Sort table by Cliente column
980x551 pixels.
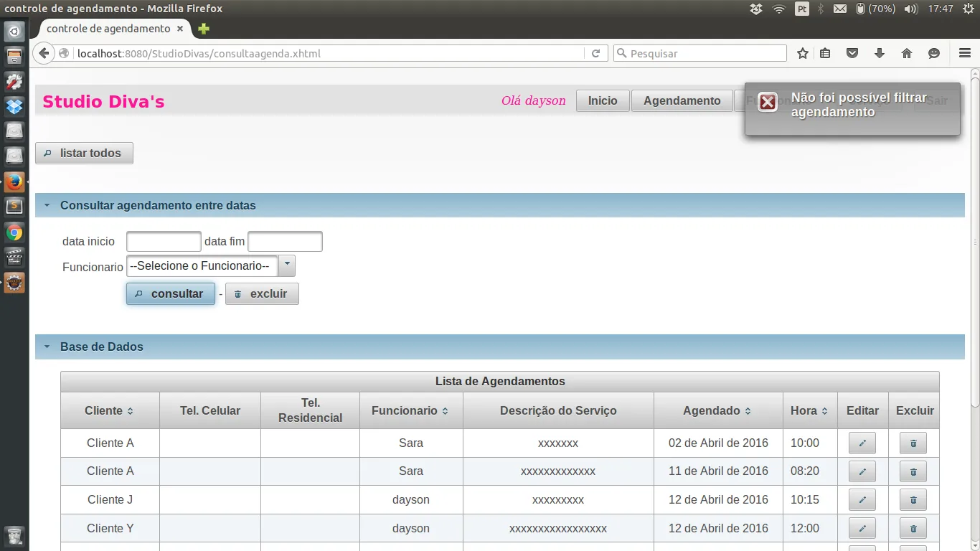[131, 411]
